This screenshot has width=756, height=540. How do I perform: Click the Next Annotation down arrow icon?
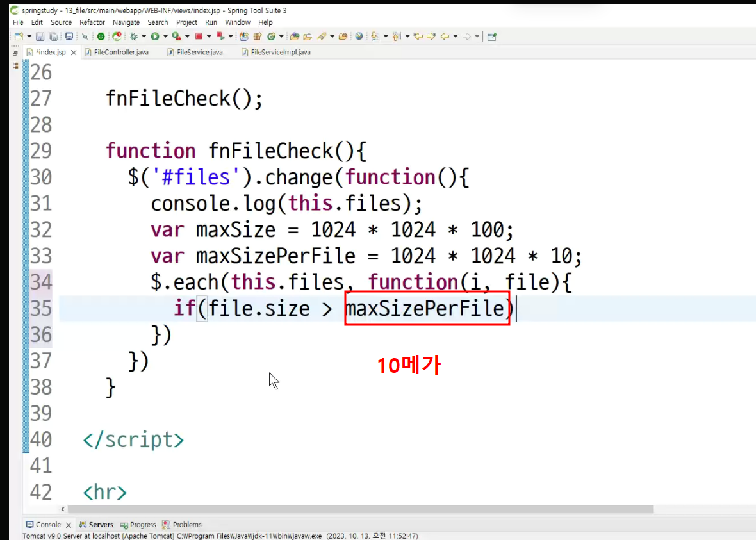375,36
